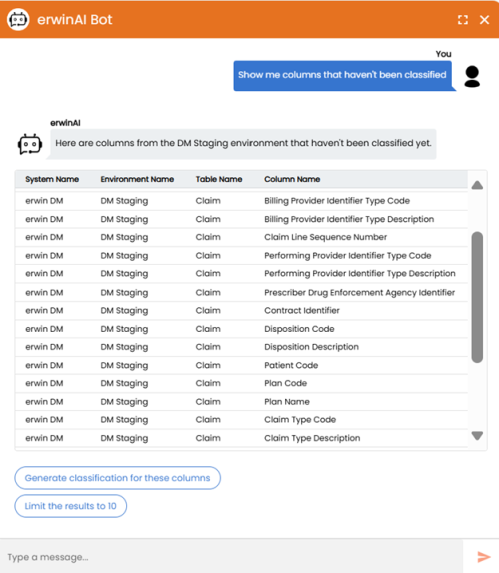
Task: Click the Environment Name column header
Action: point(137,179)
